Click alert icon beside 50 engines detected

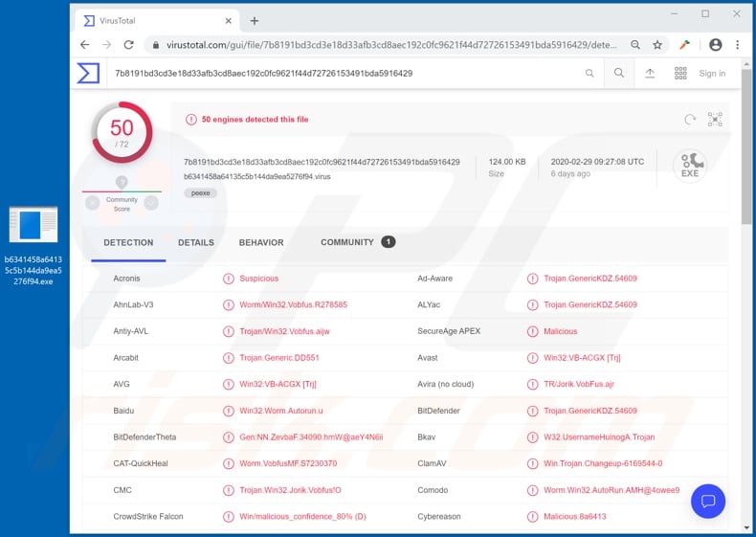(191, 119)
